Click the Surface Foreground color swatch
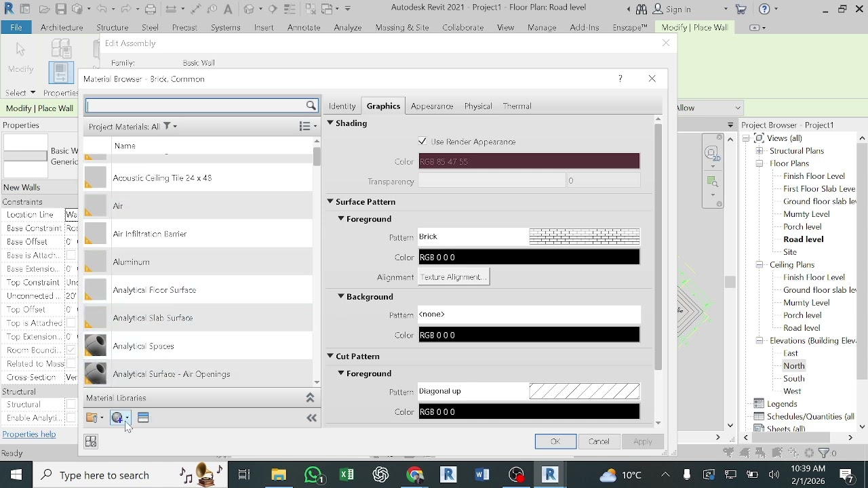 529,258
